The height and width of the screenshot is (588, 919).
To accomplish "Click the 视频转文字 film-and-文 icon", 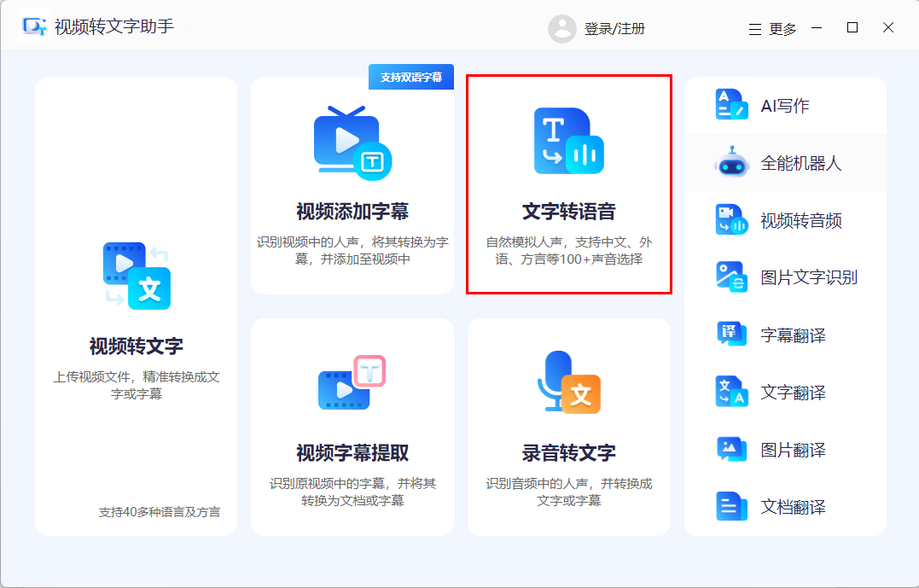I will click(x=137, y=276).
